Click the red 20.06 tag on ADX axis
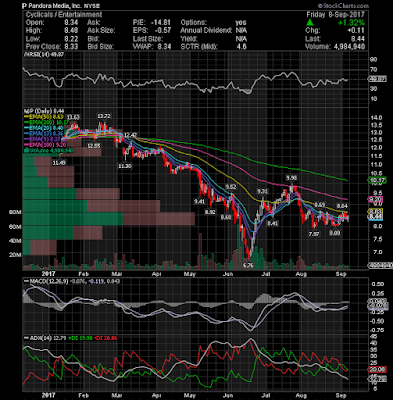 tap(377, 369)
